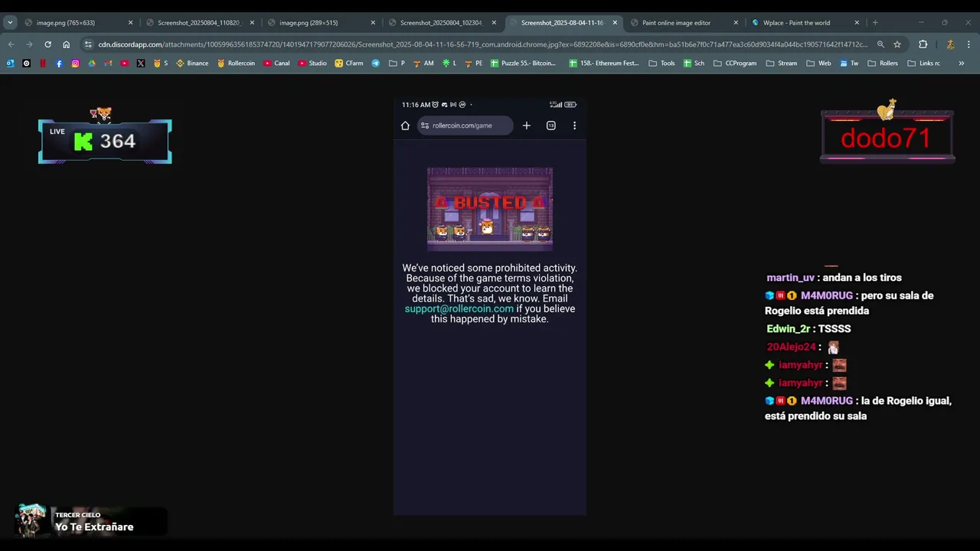The height and width of the screenshot is (551, 980).
Task: Close the Wplace - Paint the world tab
Action: click(x=857, y=22)
